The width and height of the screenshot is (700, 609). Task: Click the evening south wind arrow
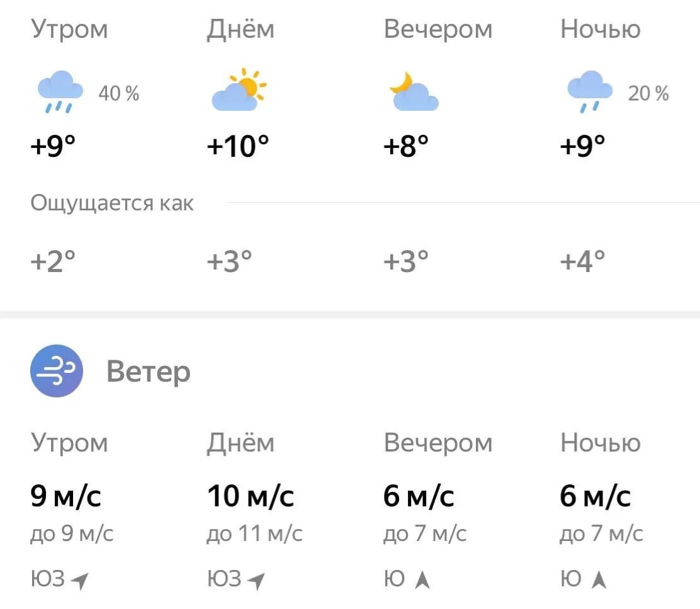coord(422,580)
